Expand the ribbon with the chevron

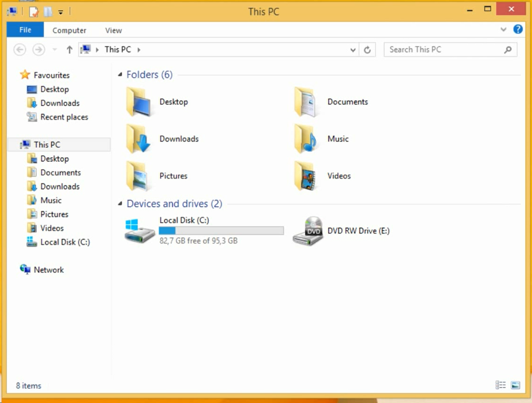504,29
